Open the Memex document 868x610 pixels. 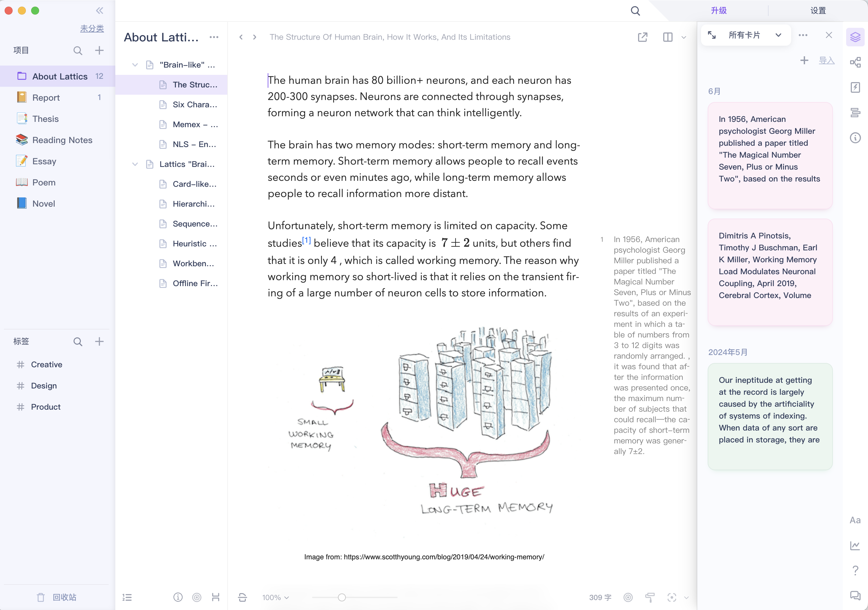(171, 124)
